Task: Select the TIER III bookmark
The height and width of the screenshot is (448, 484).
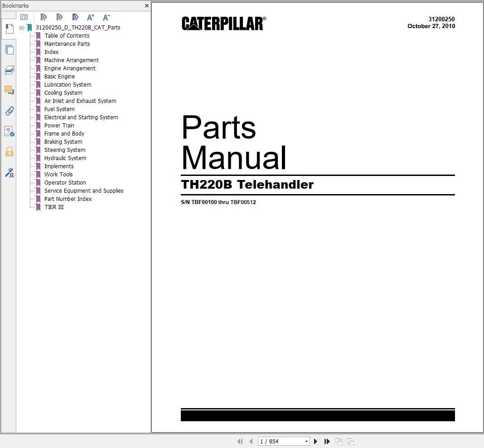Action: click(x=54, y=207)
